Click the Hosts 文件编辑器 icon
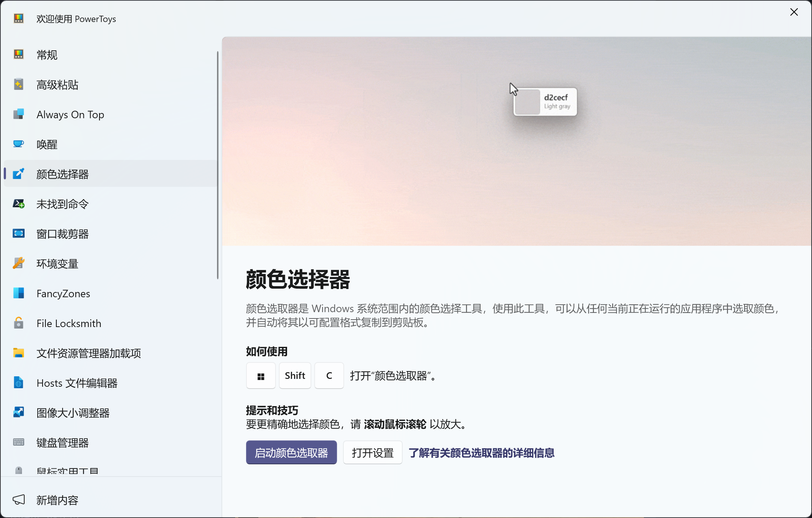812x518 pixels. click(x=19, y=383)
